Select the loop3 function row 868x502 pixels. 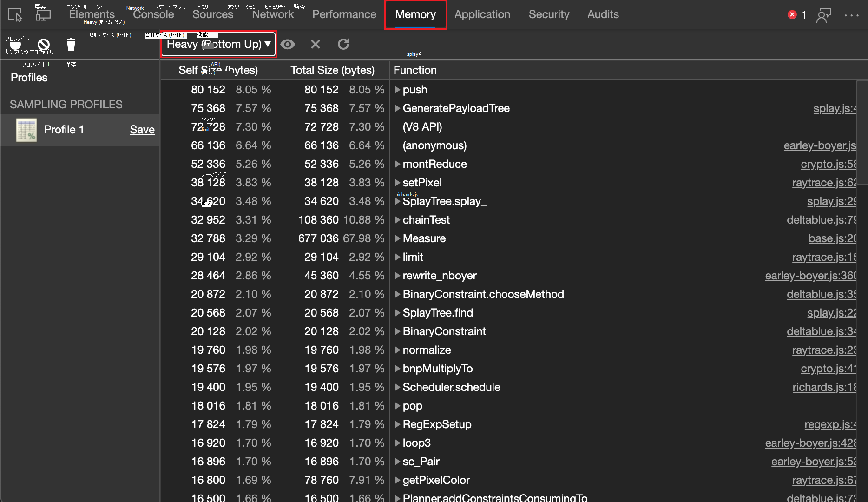(509, 443)
